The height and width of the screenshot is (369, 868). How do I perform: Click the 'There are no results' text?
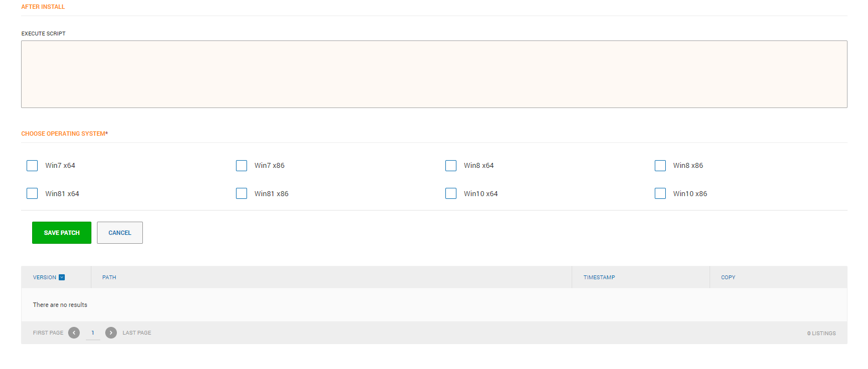(60, 305)
